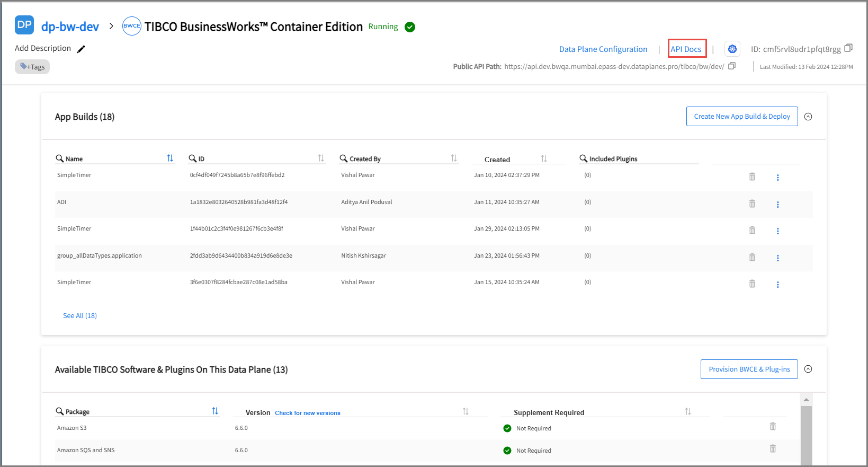The image size is (868, 467).
Task: Open the options menu for the ADI build
Action: (778, 205)
